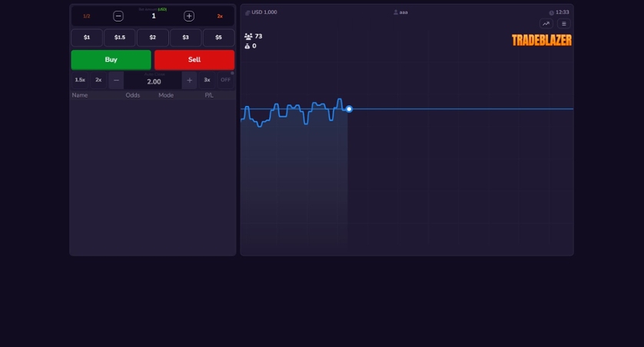The image size is (644, 347).
Task: Click the auto close 2.00 value field
Action: 154,81
